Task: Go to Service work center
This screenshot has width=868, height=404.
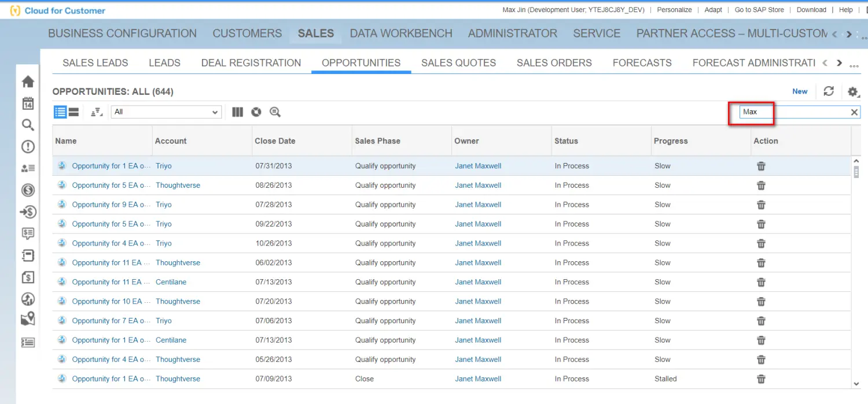Action: [597, 34]
